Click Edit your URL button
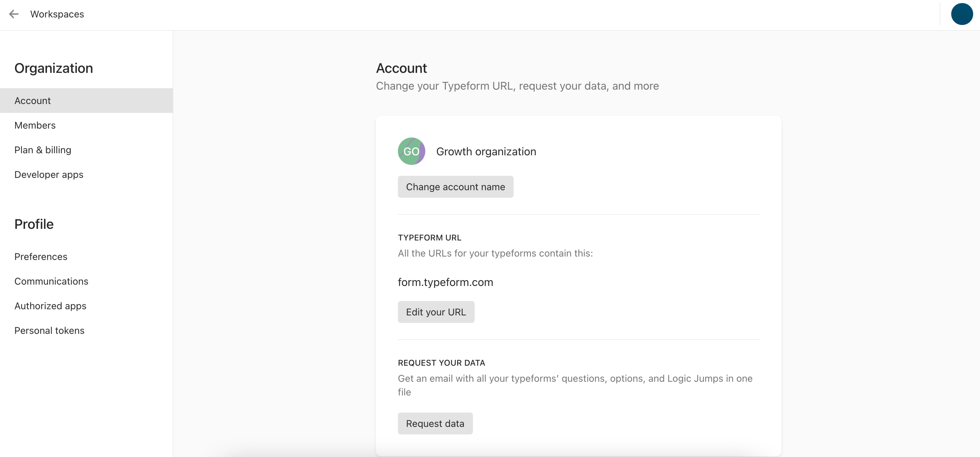Image resolution: width=980 pixels, height=457 pixels. pos(436,312)
